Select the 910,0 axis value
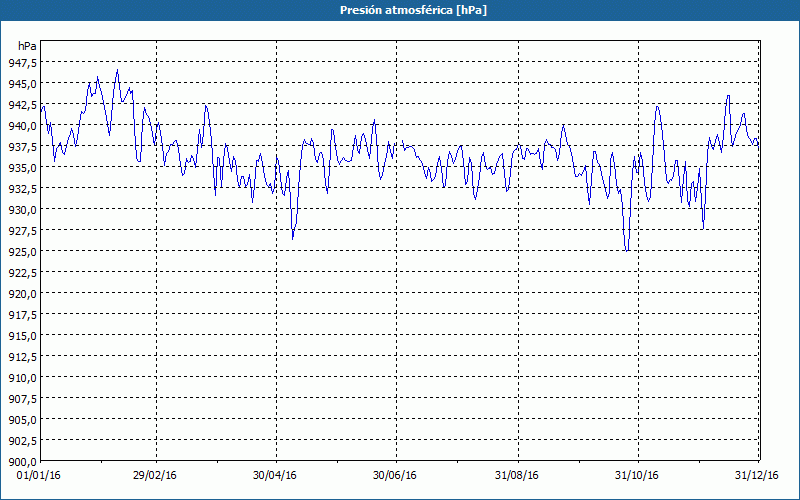 (22, 378)
